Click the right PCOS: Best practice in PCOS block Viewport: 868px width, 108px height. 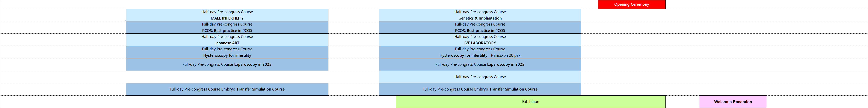click(480, 27)
